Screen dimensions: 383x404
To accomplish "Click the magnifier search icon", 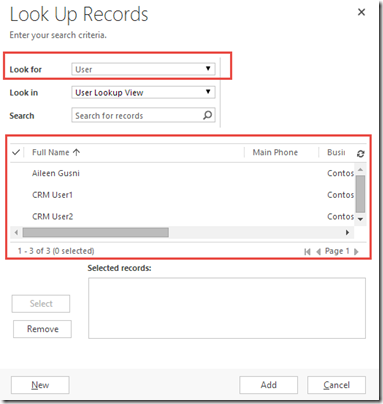I will point(207,115).
